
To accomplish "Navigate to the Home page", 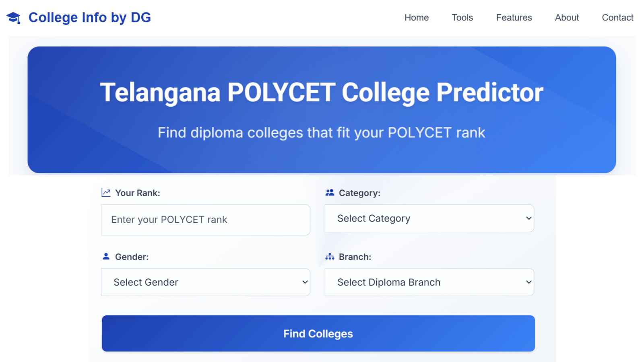I will coord(417,17).
